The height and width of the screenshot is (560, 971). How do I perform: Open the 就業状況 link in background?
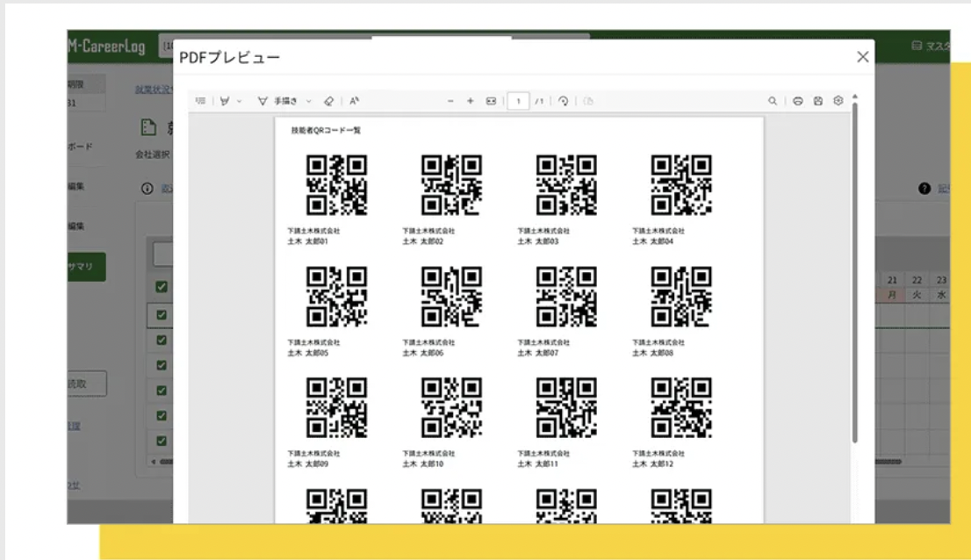pyautogui.click(x=154, y=90)
